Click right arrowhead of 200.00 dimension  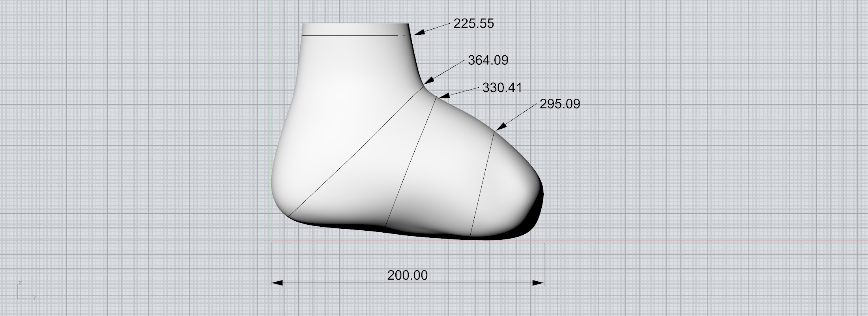pyautogui.click(x=538, y=283)
